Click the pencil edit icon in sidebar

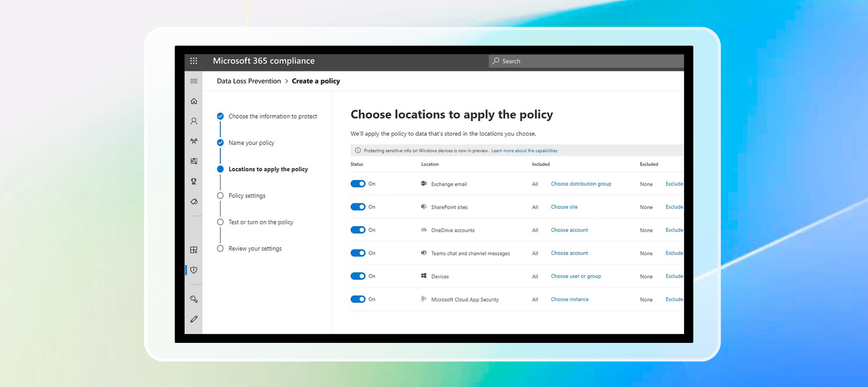(x=194, y=319)
